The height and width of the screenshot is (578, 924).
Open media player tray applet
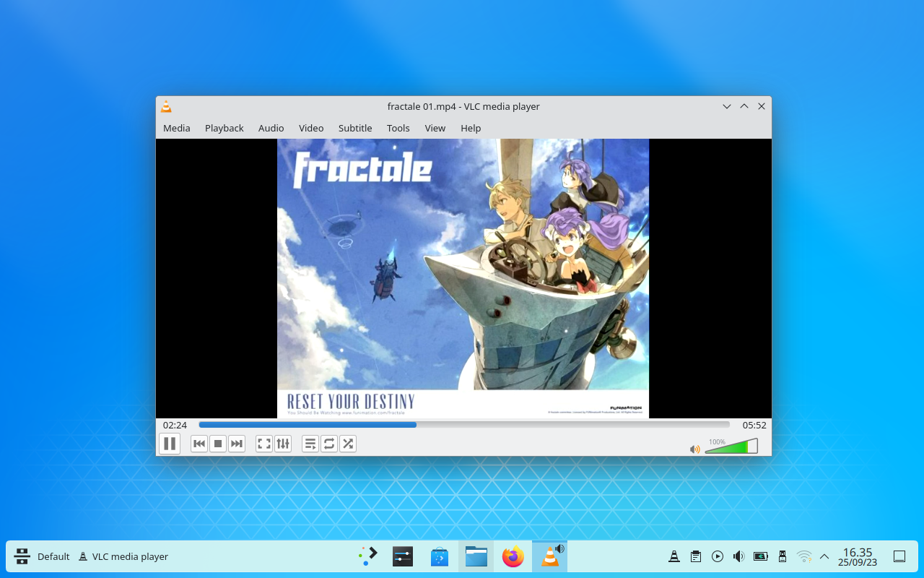tap(718, 556)
